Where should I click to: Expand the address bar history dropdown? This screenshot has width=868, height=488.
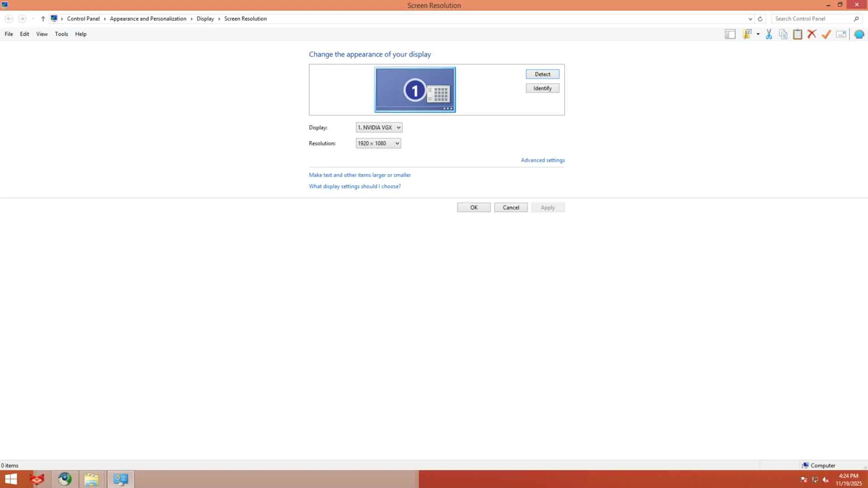[750, 19]
